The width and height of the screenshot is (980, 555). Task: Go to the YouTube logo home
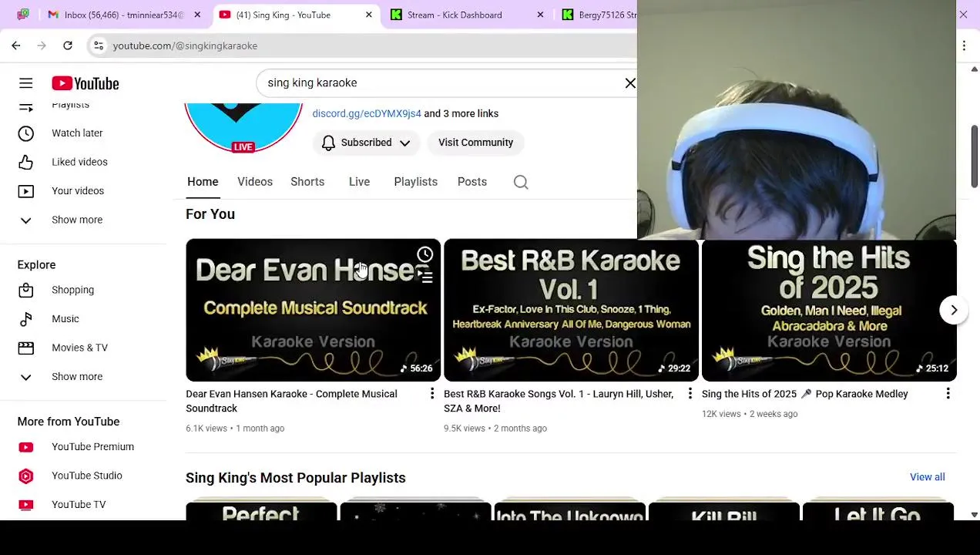point(86,83)
